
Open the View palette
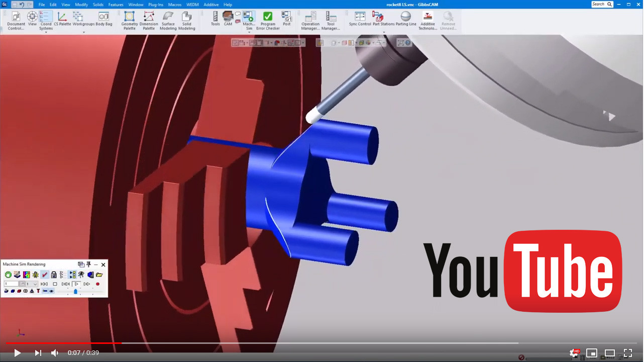pyautogui.click(x=32, y=19)
